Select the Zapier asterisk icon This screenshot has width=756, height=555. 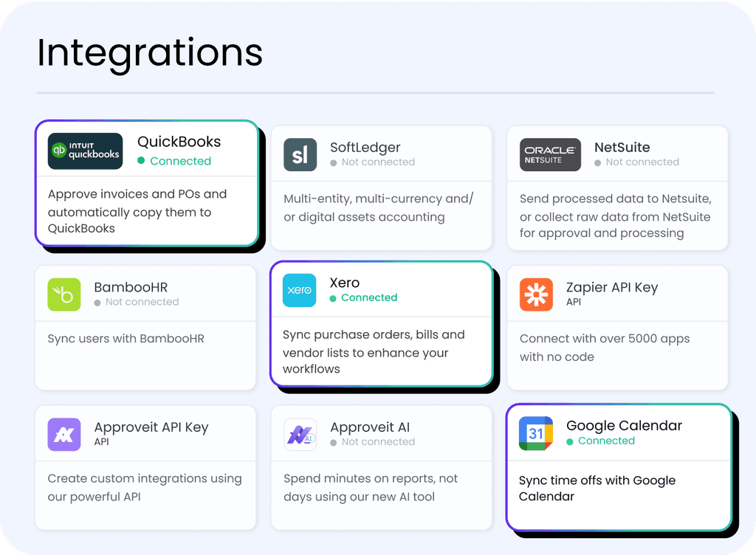pos(536,295)
